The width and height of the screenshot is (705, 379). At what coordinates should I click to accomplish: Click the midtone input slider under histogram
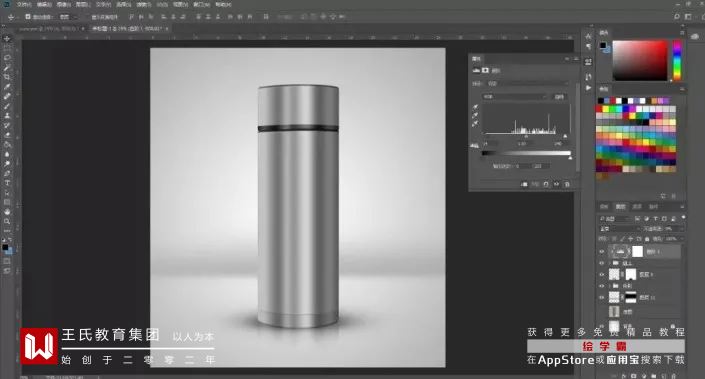(527, 137)
